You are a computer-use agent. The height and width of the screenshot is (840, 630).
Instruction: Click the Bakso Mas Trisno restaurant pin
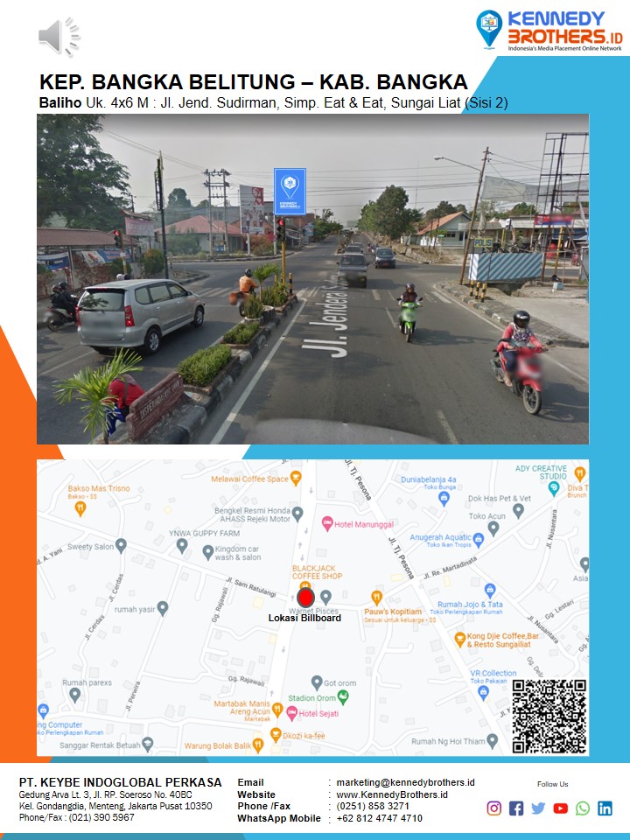coord(80,507)
